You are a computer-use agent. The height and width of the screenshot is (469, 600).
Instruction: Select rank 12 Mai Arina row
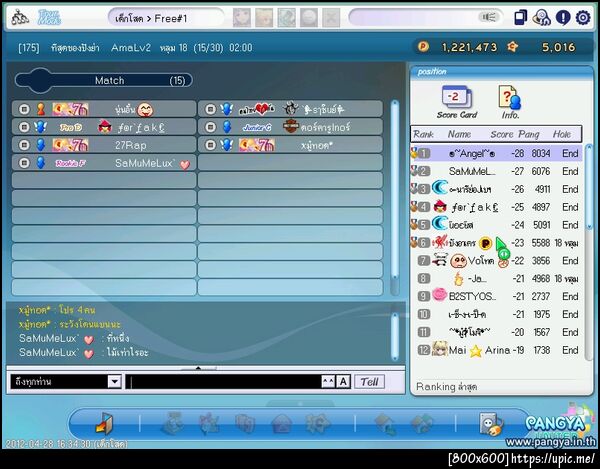pos(496,350)
